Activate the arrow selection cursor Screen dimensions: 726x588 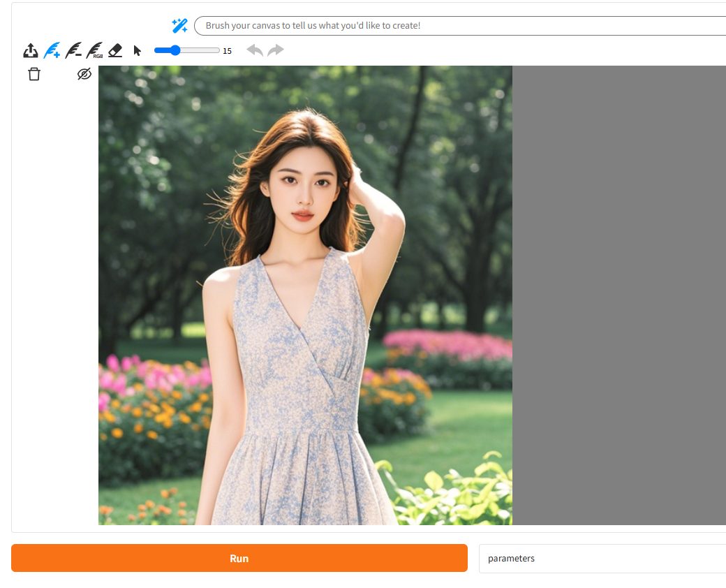click(x=137, y=50)
